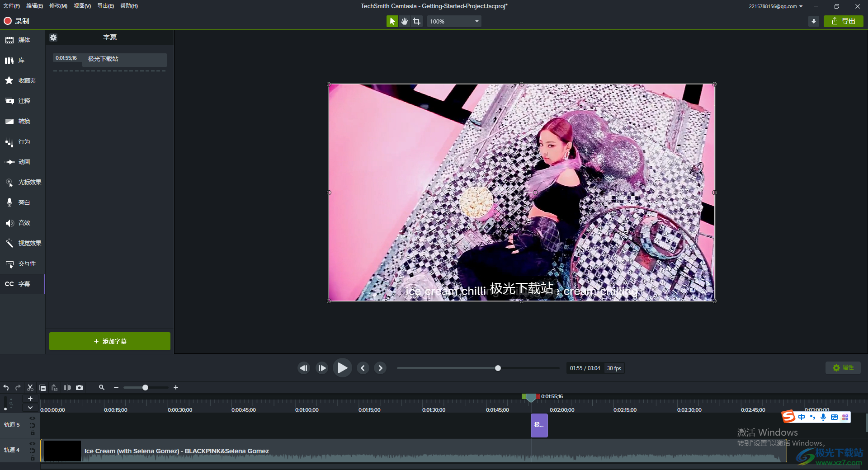Click the caption timestamp 0:01:55;16
This screenshot has height=470, width=868.
tap(66, 58)
